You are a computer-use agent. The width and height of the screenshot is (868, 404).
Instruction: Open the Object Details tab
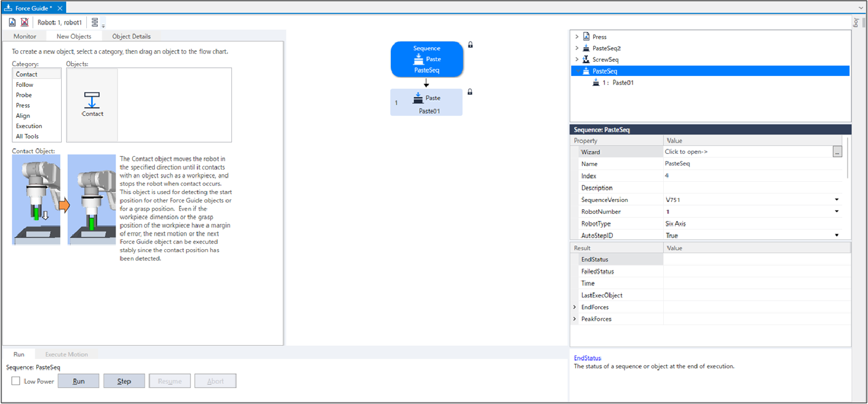[x=131, y=36]
